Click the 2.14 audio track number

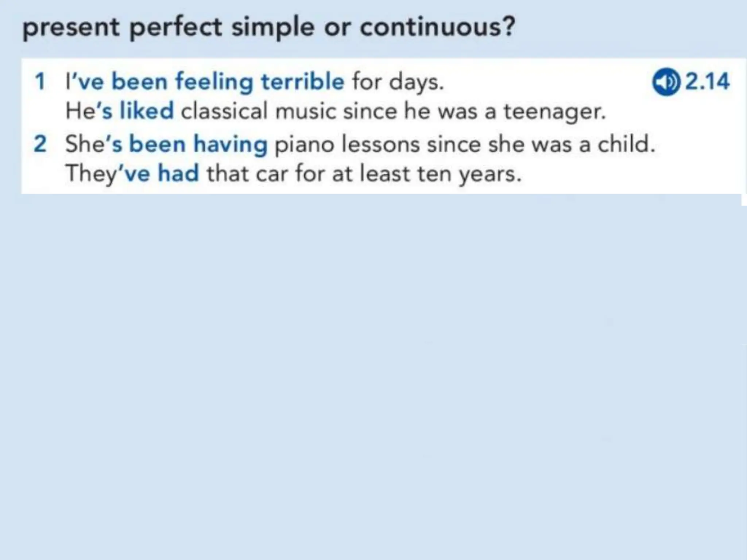point(707,82)
